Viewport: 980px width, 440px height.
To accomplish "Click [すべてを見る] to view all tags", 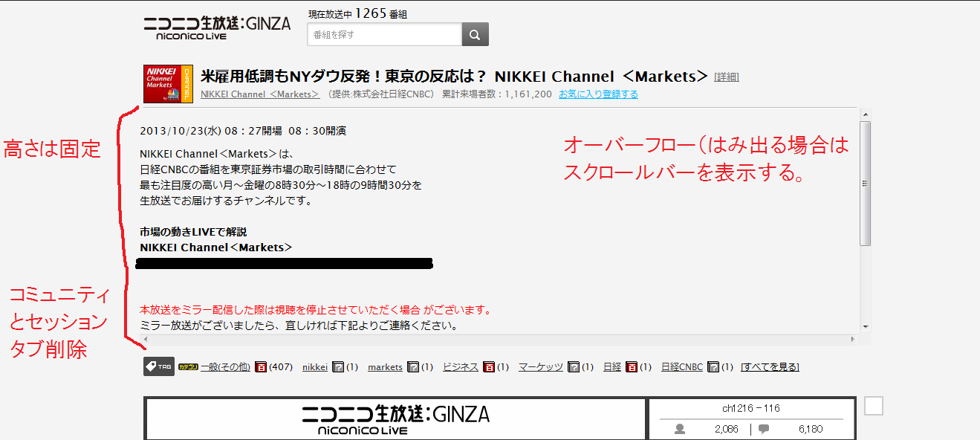I will [x=770, y=366].
